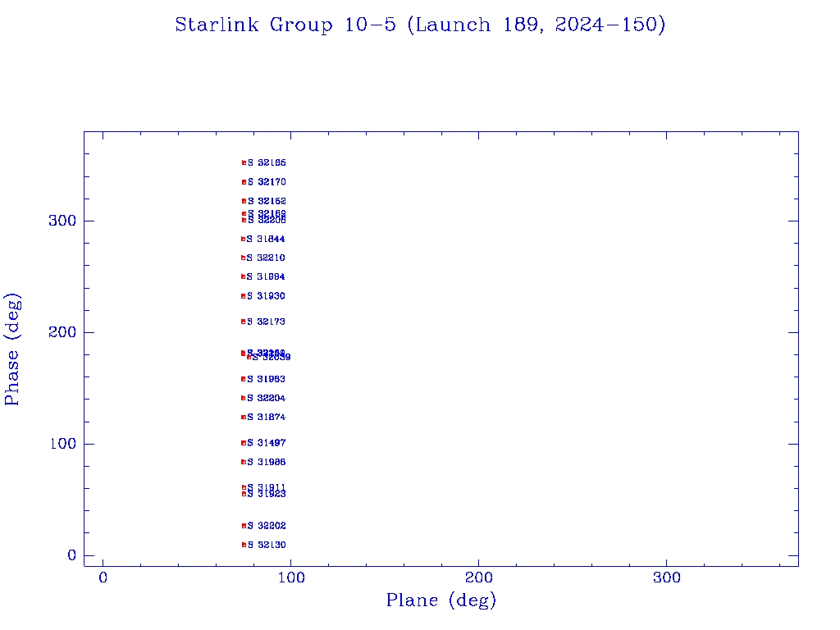The image size is (840, 630).
Task: Click the satellite label 'S 32210'
Action: pyautogui.click(x=266, y=258)
